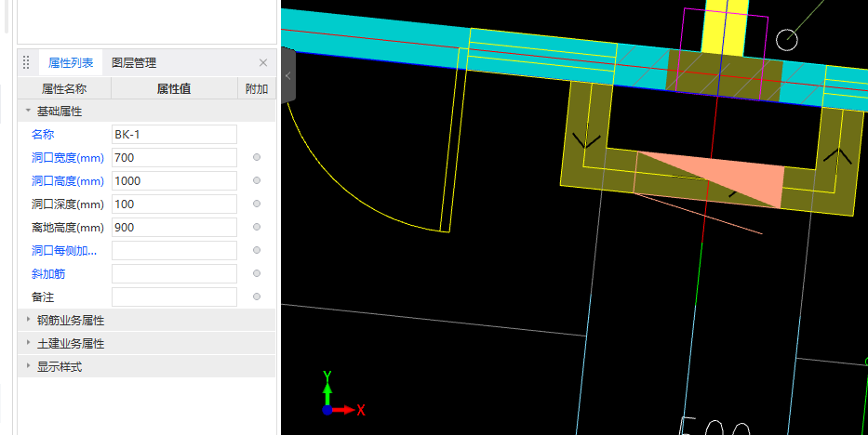The width and height of the screenshot is (868, 435).
Task: Click the 名称 property label
Action: [43, 135]
